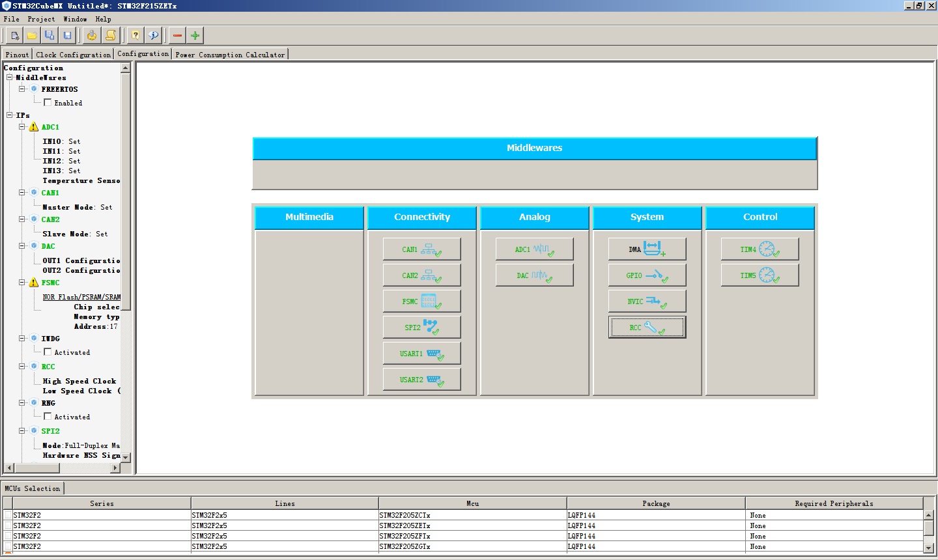
Task: Tick the IWDG Activated checkbox
Action: pyautogui.click(x=48, y=352)
